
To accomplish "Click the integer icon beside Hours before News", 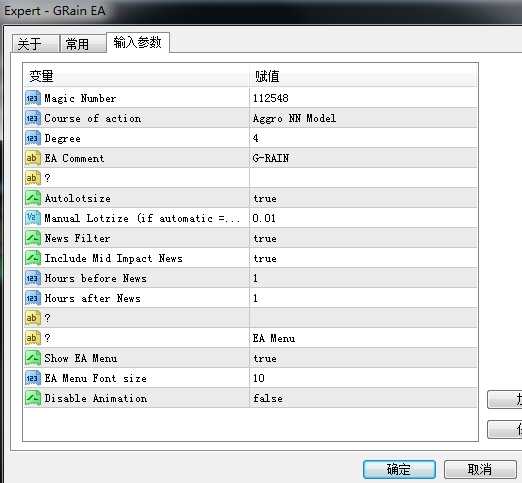I will [33, 278].
